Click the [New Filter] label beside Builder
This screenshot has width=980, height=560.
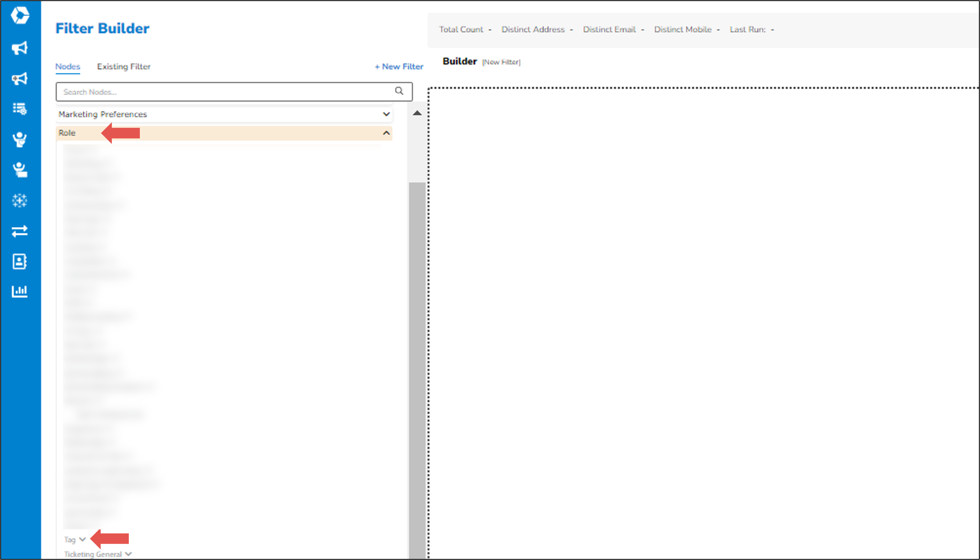click(501, 62)
